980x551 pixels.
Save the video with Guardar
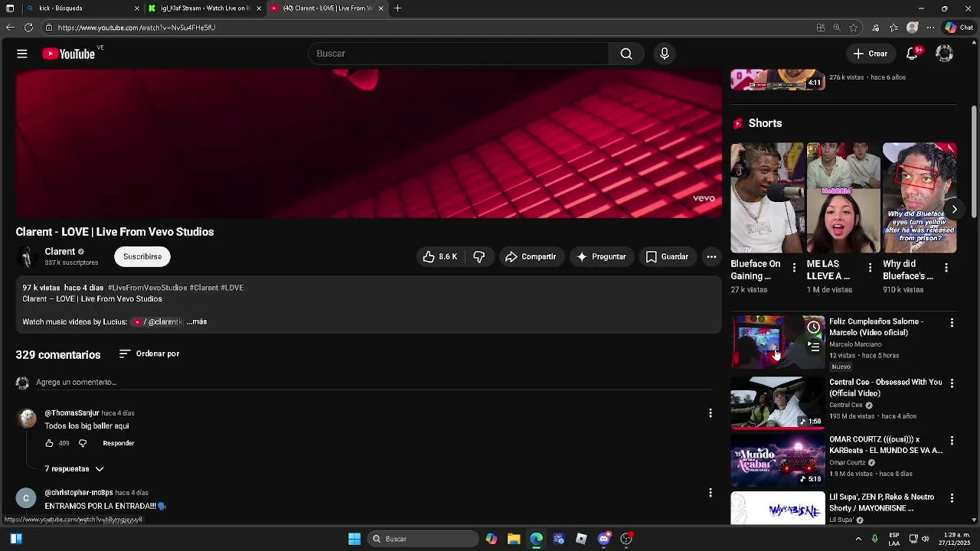pyautogui.click(x=667, y=257)
